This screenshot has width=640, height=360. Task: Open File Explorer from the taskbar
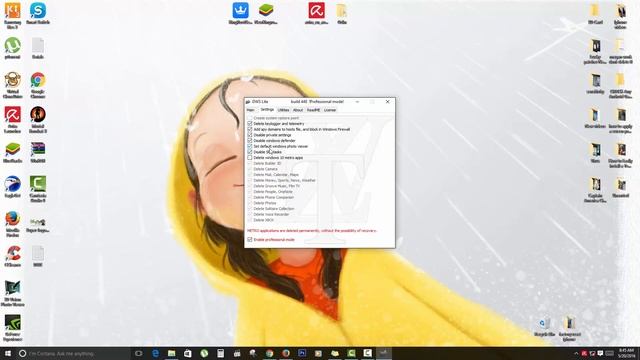pyautogui.click(x=172, y=353)
